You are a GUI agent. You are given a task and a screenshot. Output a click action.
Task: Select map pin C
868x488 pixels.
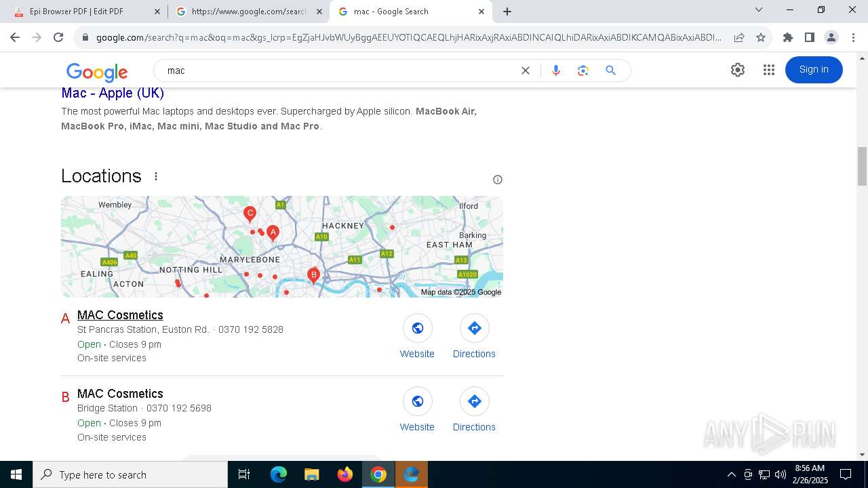(250, 214)
